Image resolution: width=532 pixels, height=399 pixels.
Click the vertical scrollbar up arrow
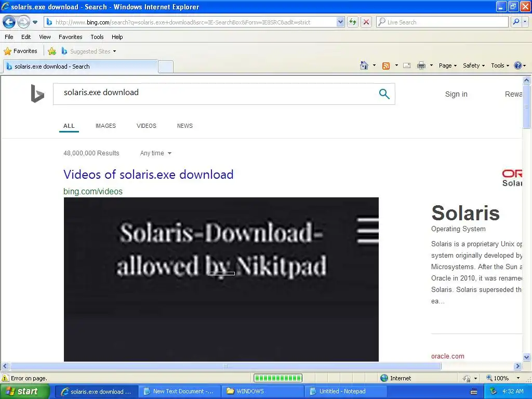(527, 81)
